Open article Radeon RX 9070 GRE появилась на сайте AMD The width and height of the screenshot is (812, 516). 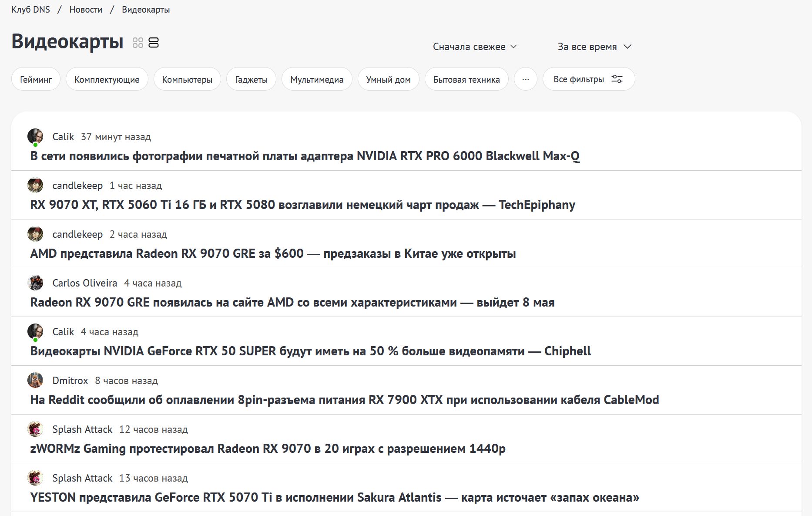292,302
